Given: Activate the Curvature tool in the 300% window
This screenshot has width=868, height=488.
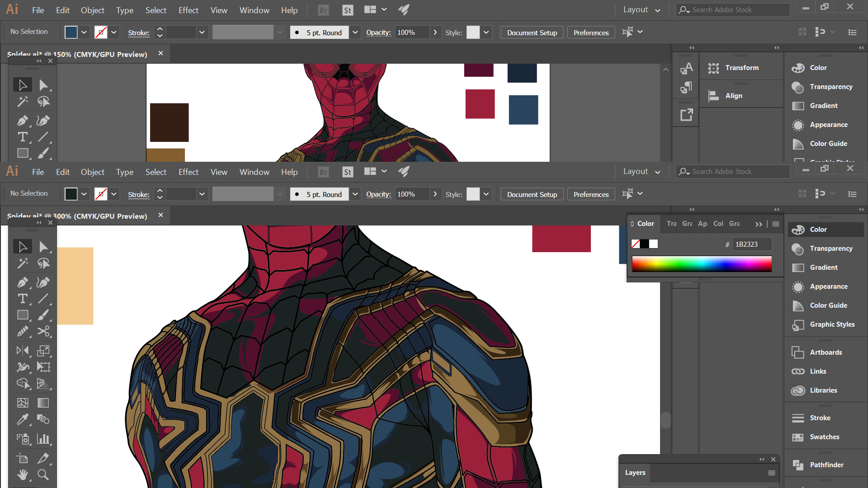Looking at the screenshot, I should tap(43, 282).
